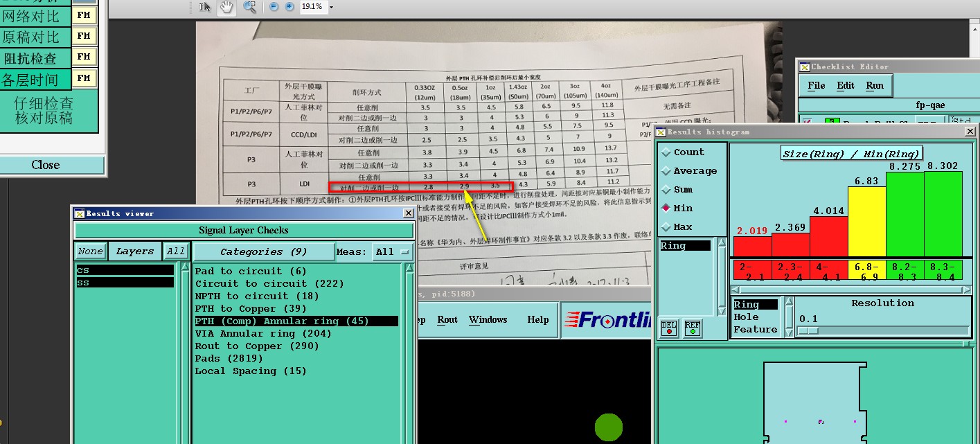Viewport: 980px width, 444px height.
Task: Select the Min radio option
Action: click(677, 208)
